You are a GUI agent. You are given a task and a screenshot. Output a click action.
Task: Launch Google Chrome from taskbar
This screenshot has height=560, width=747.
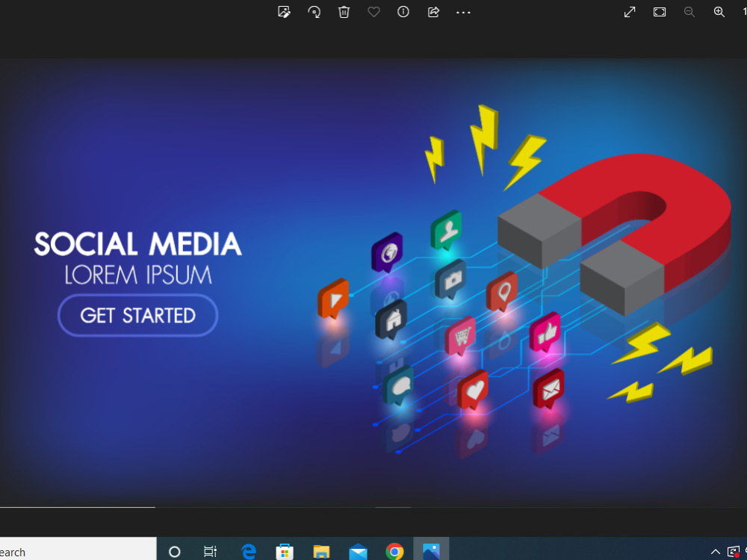394,552
